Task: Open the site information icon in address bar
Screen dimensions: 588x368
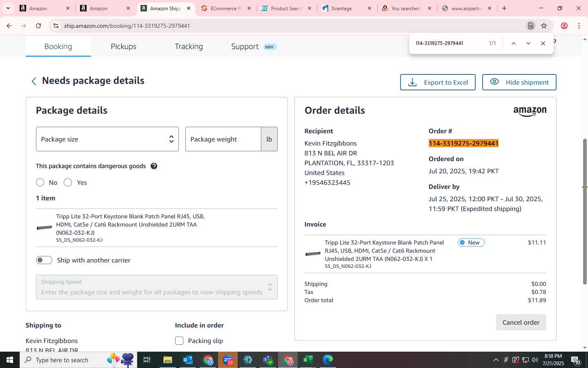Action: click(56, 26)
